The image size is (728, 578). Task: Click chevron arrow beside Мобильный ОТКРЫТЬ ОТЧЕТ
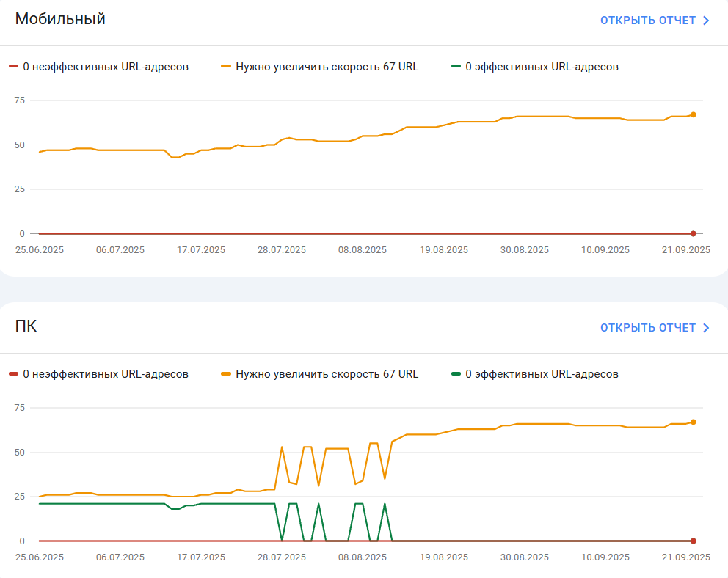click(706, 21)
